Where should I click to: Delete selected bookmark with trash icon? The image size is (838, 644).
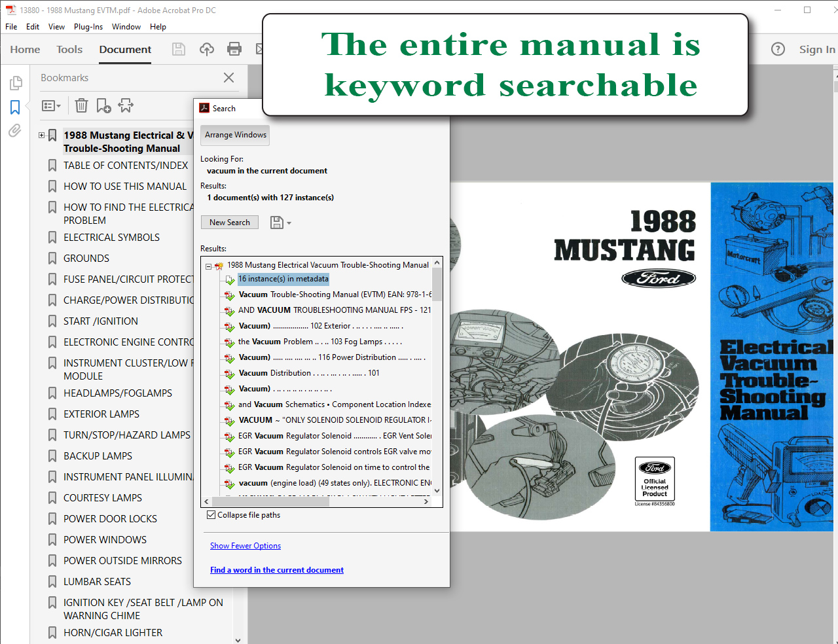(81, 105)
